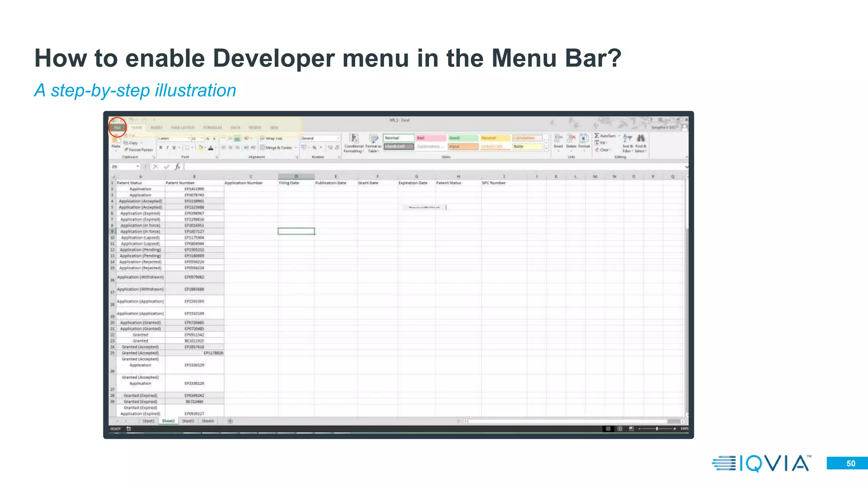868x488 pixels.
Task: Apply the Normal cell style
Action: point(398,138)
